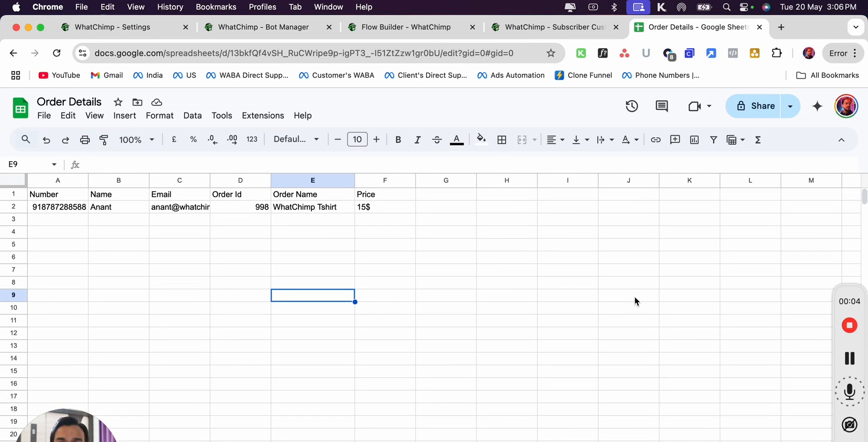This screenshot has height=442, width=868.
Task: Open the font family dropdown
Action: click(x=296, y=139)
